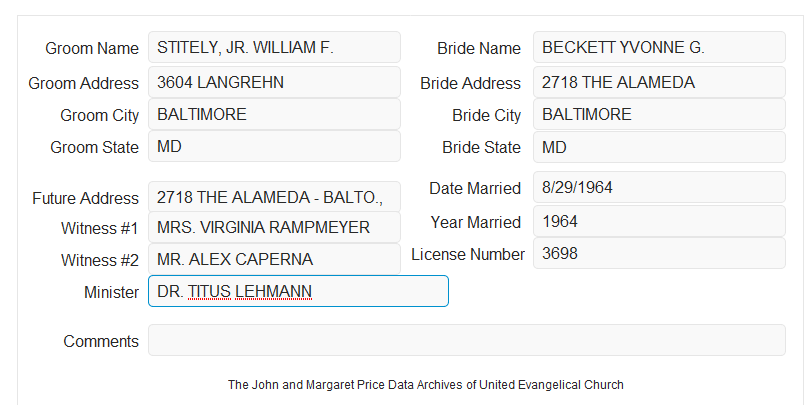The height and width of the screenshot is (405, 805).
Task: Focus the Groom City field
Action: (274, 114)
